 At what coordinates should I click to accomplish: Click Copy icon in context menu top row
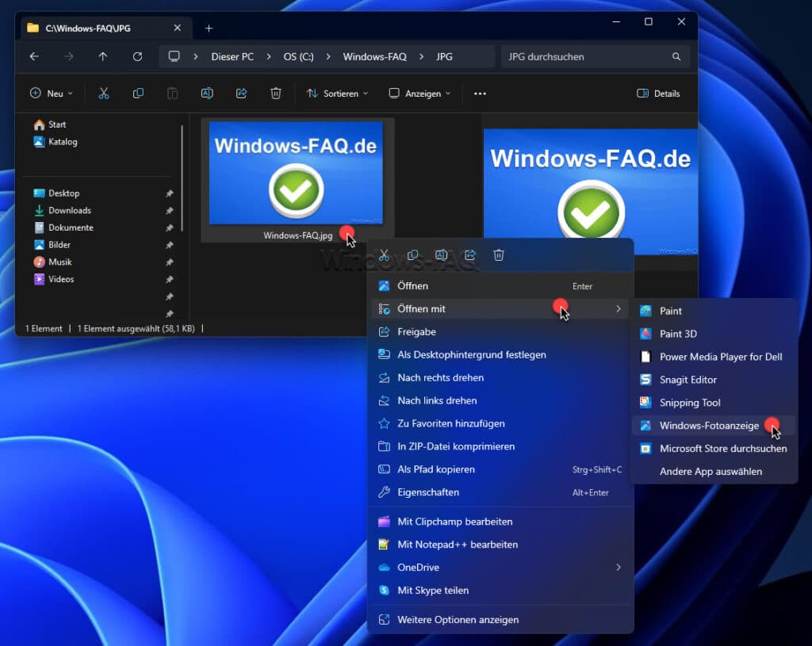click(412, 254)
